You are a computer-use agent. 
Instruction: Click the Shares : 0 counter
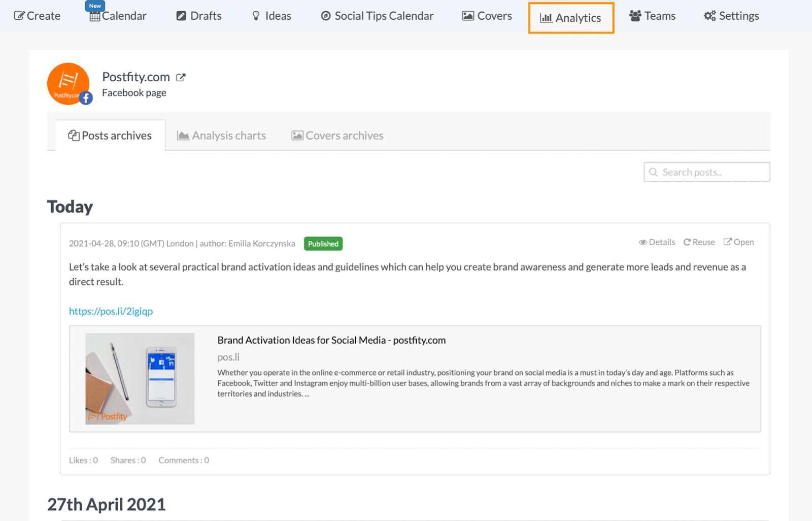click(x=128, y=461)
